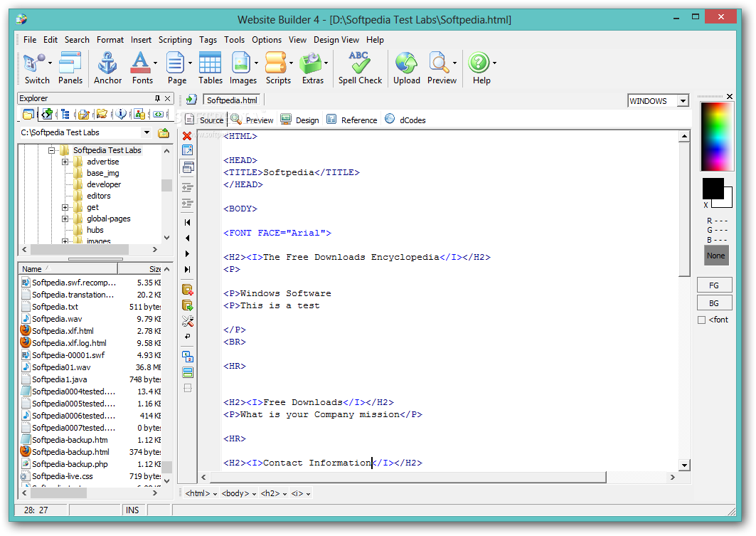Select the developer folder in the tree
The width and height of the screenshot is (756, 536).
click(x=104, y=184)
